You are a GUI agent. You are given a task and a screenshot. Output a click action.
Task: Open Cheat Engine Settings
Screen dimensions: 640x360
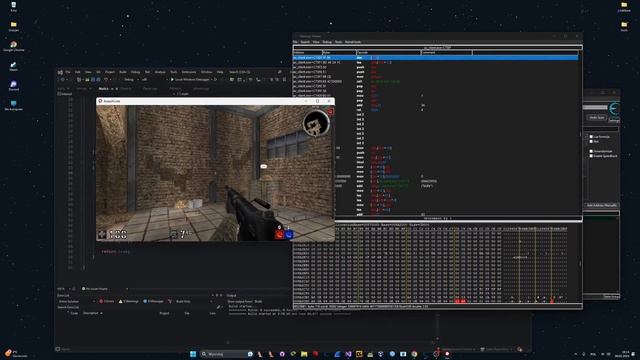click(614, 120)
